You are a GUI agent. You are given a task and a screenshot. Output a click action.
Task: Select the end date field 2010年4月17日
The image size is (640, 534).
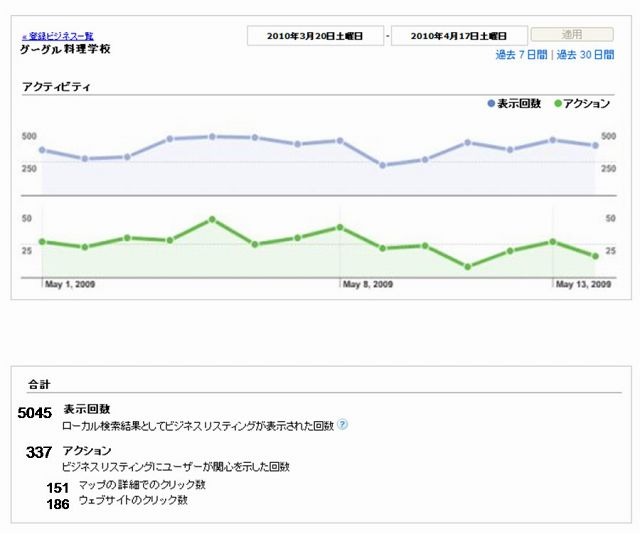(x=458, y=36)
